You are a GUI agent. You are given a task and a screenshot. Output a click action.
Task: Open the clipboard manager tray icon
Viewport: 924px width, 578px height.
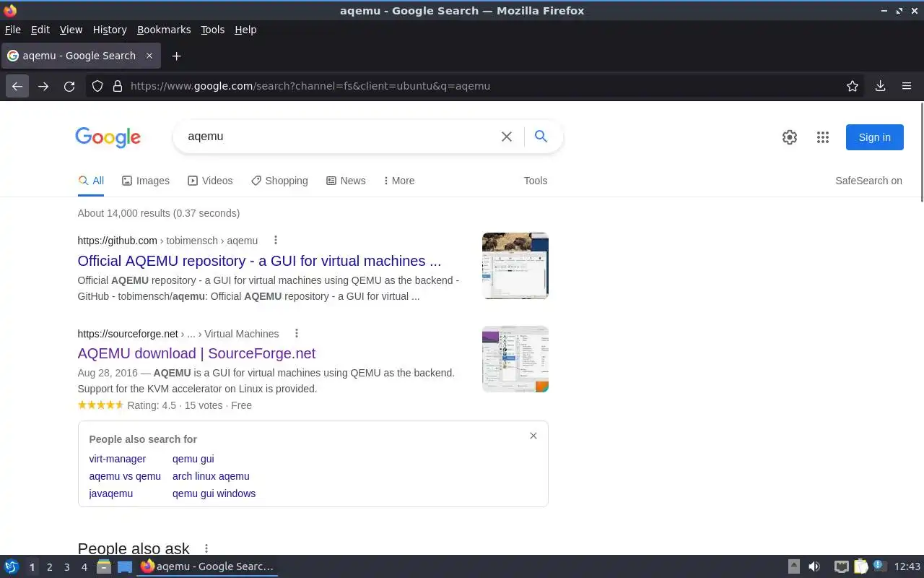click(860, 567)
